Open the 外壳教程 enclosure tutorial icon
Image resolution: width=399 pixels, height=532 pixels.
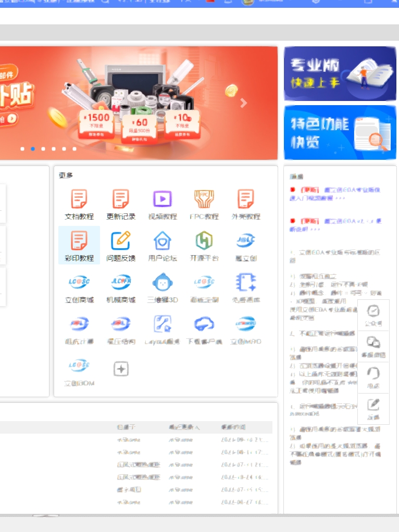(246, 198)
